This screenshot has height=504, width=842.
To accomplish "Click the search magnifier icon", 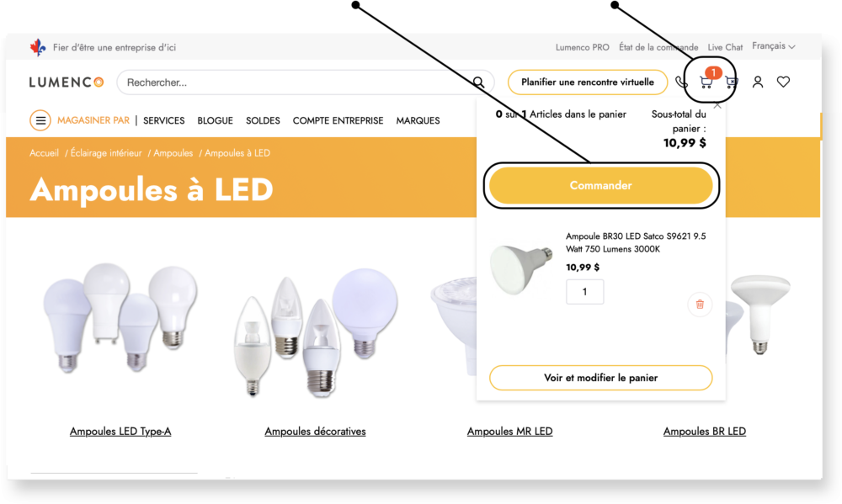I will 478,82.
